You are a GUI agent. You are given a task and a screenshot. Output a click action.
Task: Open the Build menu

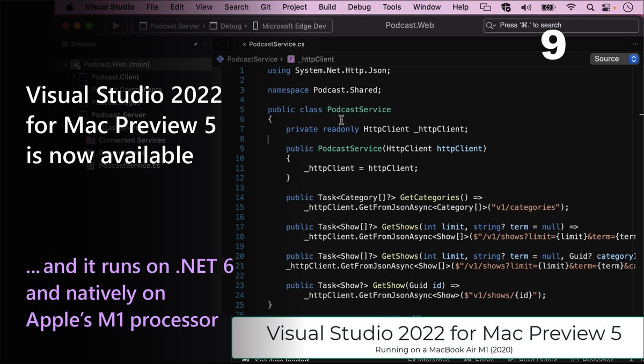pyautogui.click(x=327, y=7)
